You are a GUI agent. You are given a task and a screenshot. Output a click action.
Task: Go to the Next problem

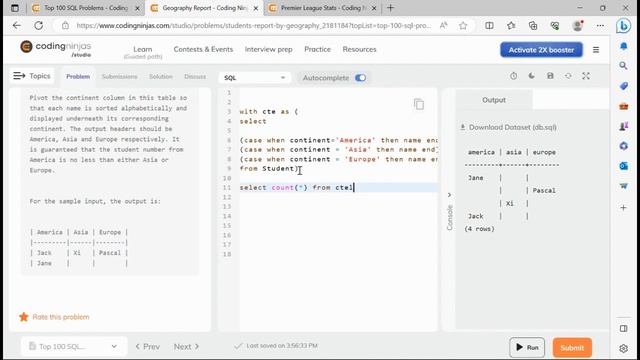click(x=187, y=347)
